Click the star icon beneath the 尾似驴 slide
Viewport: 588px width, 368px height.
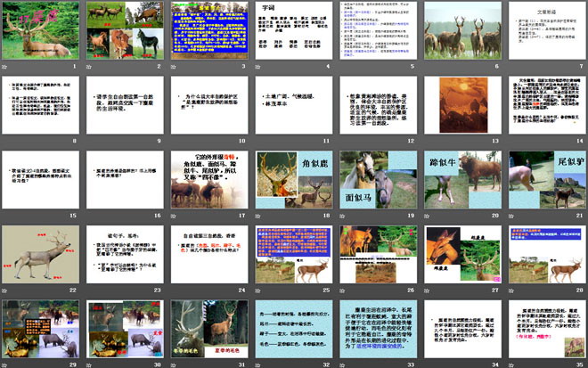[510, 216]
